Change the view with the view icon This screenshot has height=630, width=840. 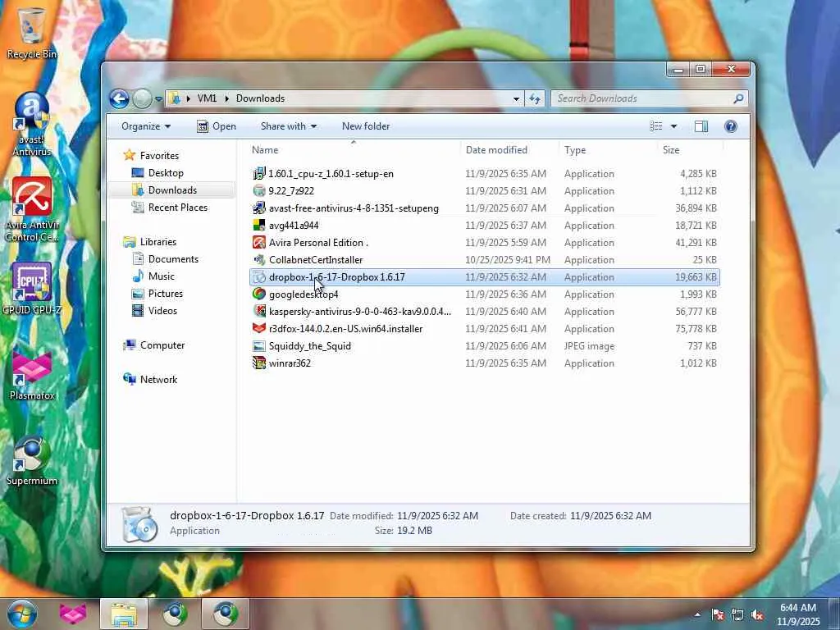pos(656,126)
